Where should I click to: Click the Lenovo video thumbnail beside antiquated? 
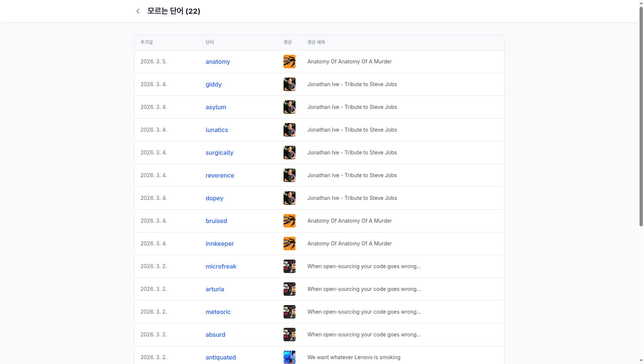point(289,357)
